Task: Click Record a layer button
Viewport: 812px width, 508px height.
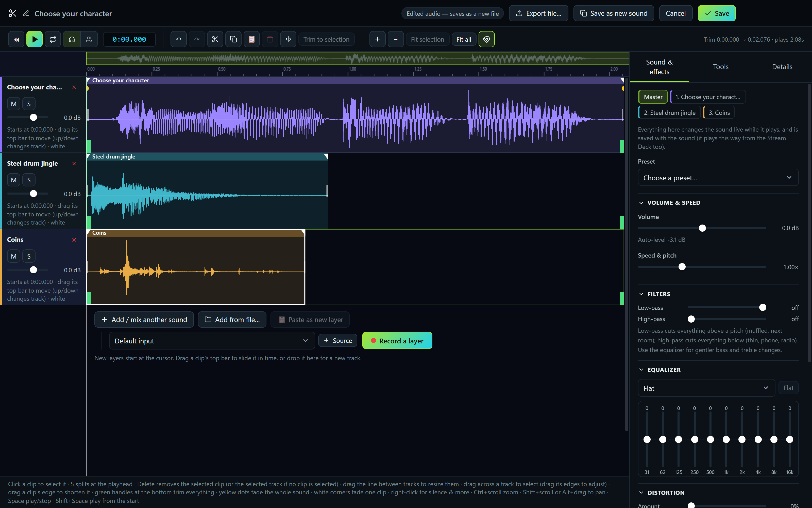Action: coord(397,341)
